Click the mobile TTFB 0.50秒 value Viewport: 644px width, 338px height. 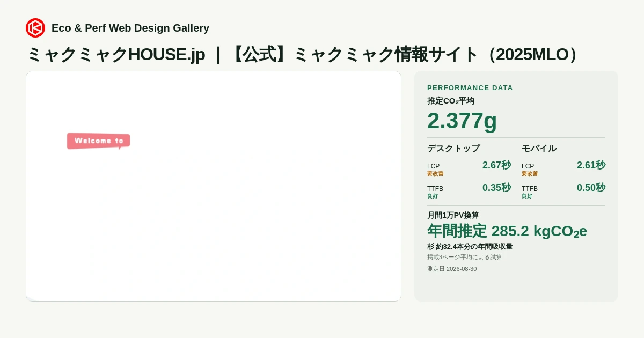[591, 188]
